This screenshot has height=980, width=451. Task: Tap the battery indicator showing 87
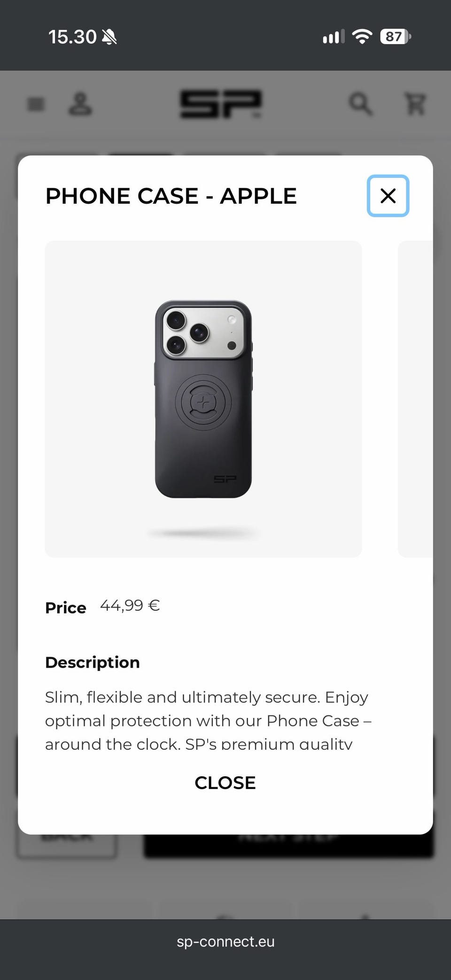click(x=396, y=37)
